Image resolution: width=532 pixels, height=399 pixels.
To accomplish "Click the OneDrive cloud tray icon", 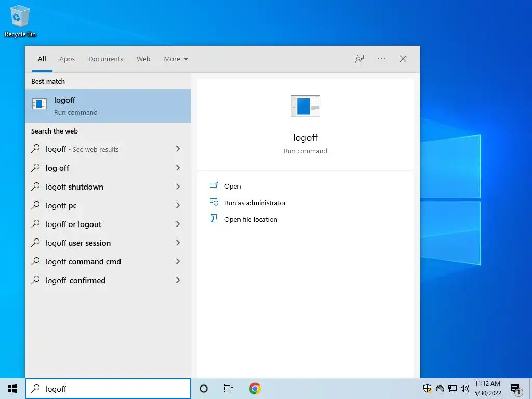I will click(440, 389).
